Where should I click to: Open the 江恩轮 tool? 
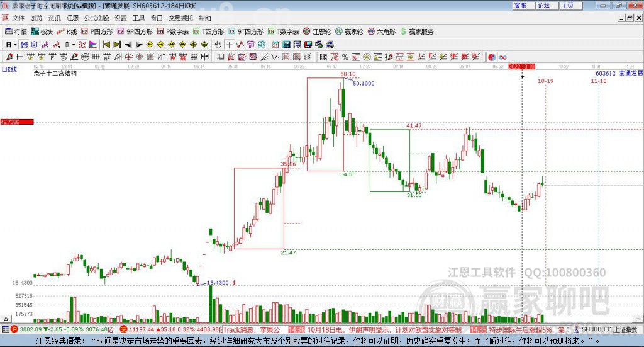point(317,31)
